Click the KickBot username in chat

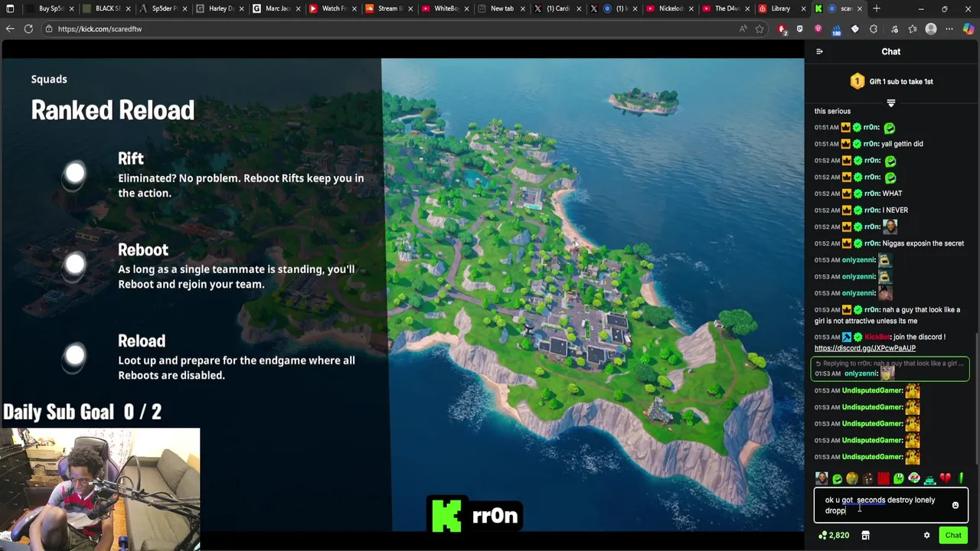point(877,337)
